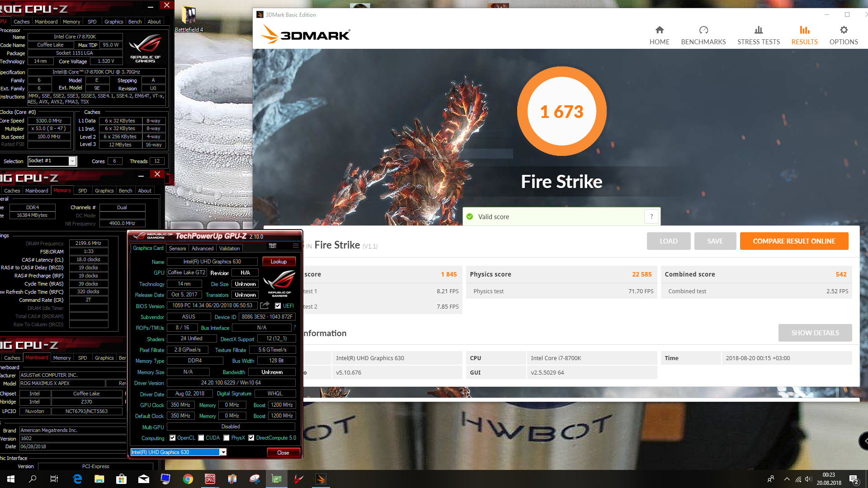This screenshot has height=488, width=868.
Task: Launch Microsoft Edge from taskbar
Action: [77, 479]
